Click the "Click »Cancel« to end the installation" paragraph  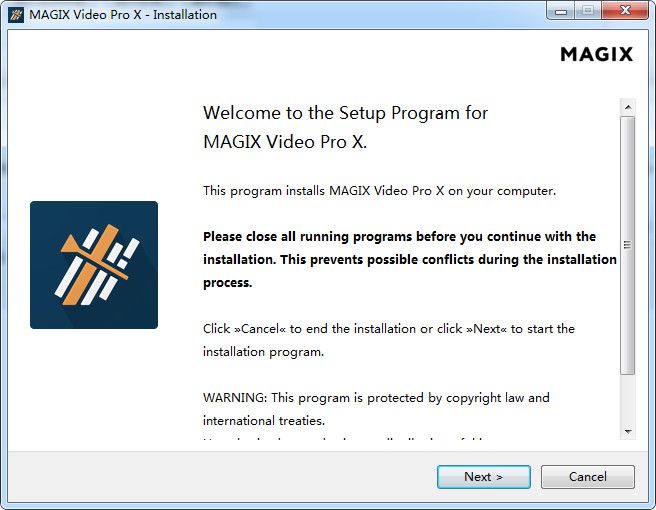[x=389, y=340]
